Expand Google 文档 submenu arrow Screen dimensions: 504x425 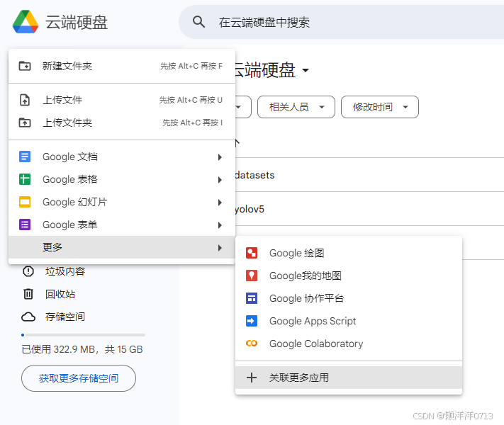(220, 157)
